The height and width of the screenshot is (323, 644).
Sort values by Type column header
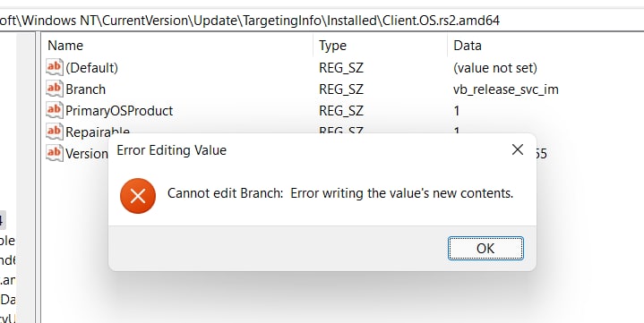pos(380,45)
